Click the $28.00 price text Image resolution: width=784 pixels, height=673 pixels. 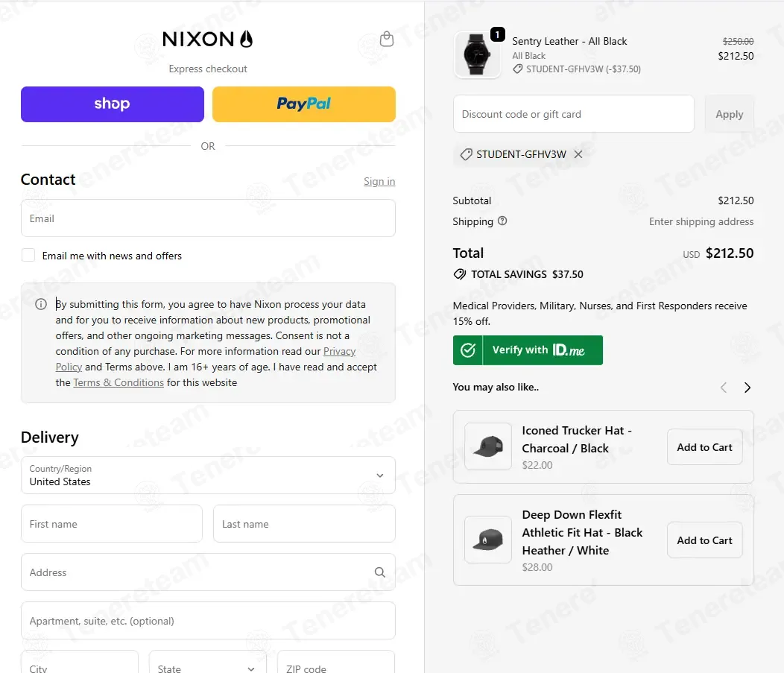537,567
